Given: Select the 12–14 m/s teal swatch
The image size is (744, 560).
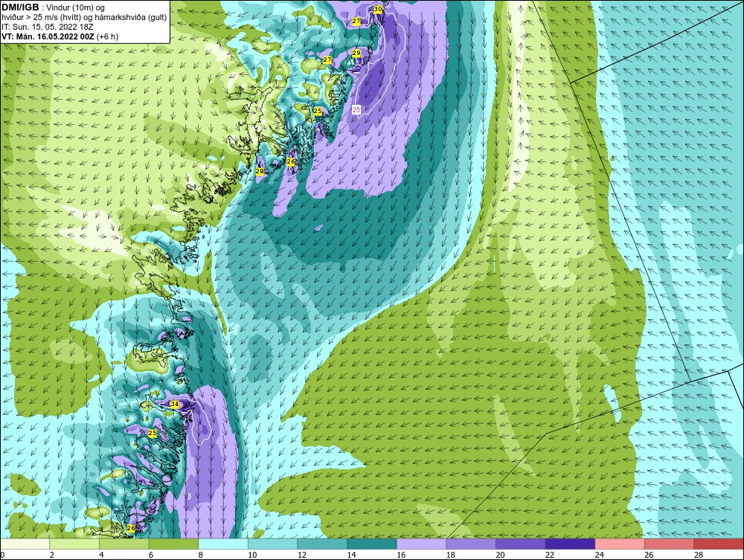Looking at the screenshot, I should tap(322, 544).
